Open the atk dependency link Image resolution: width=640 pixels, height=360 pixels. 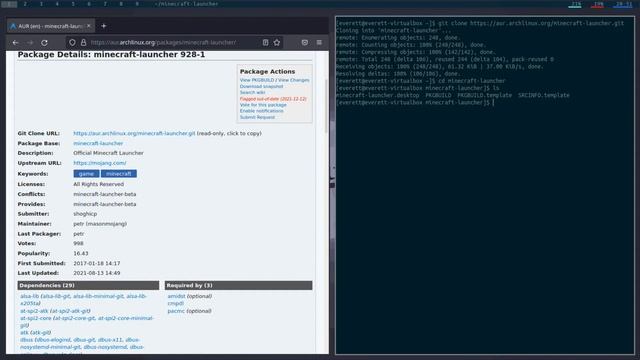coord(24,333)
